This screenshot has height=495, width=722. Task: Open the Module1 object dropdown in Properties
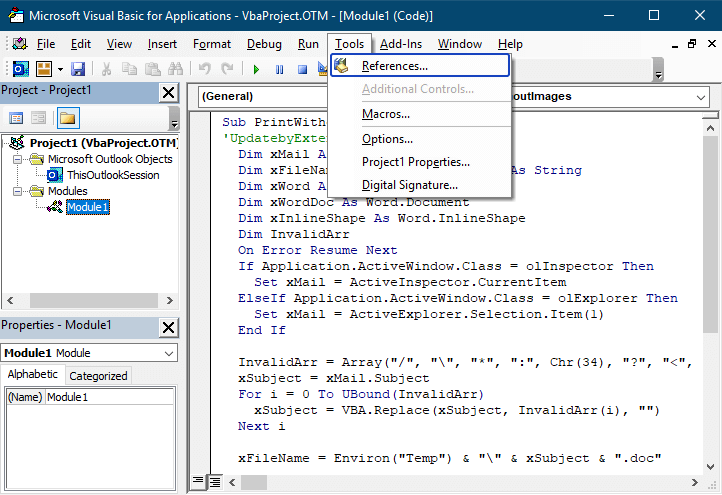click(x=169, y=353)
